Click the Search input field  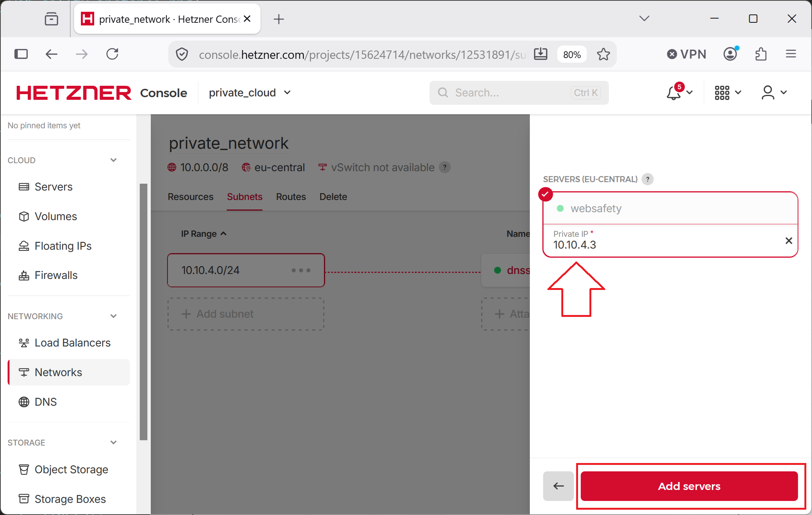(x=519, y=93)
